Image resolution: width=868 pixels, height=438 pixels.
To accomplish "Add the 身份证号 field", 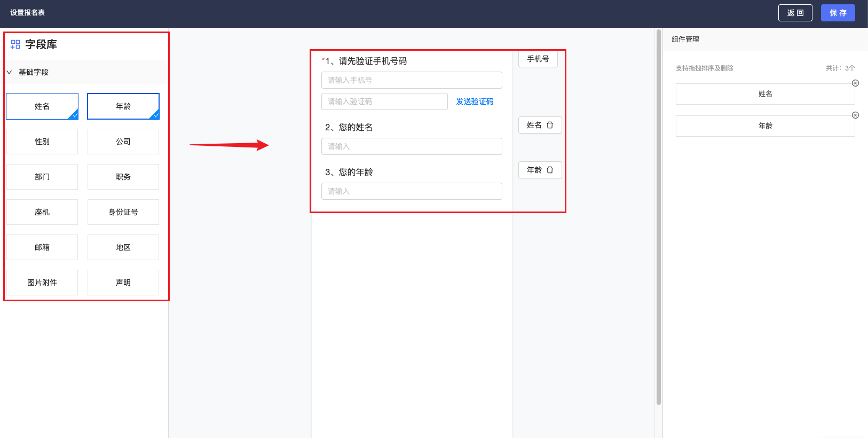I will pyautogui.click(x=123, y=212).
